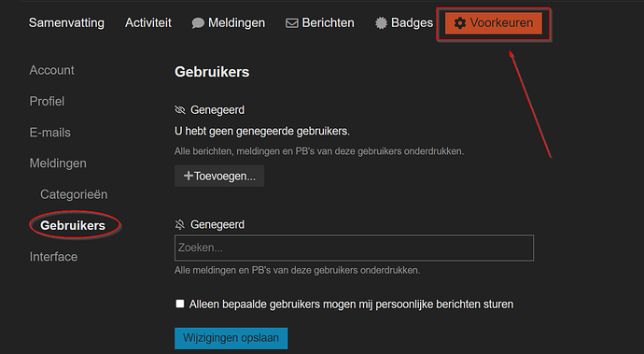Screen dimensions: 644x354
Task: Click the envelope icon beside Berichten
Action: point(292,23)
